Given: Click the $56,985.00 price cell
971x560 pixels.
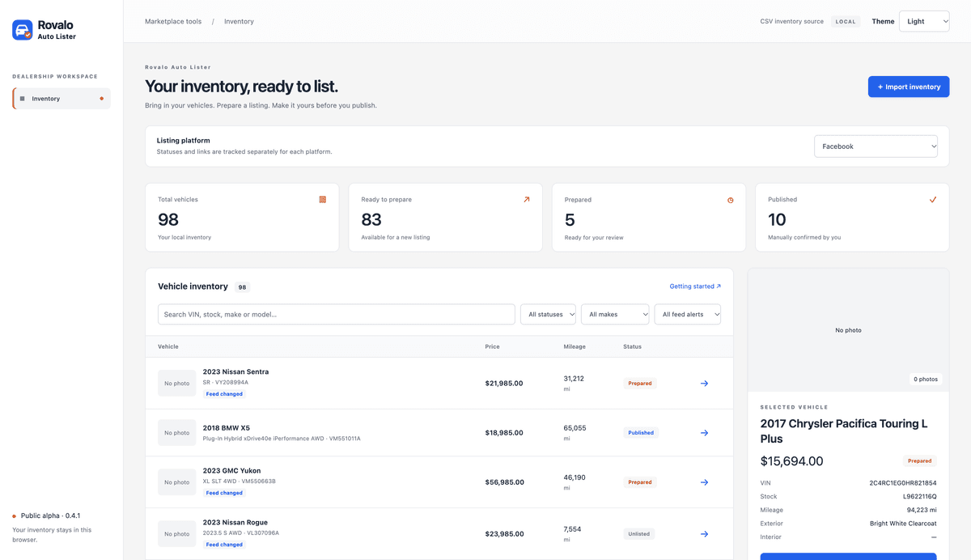Looking at the screenshot, I should click(x=505, y=482).
